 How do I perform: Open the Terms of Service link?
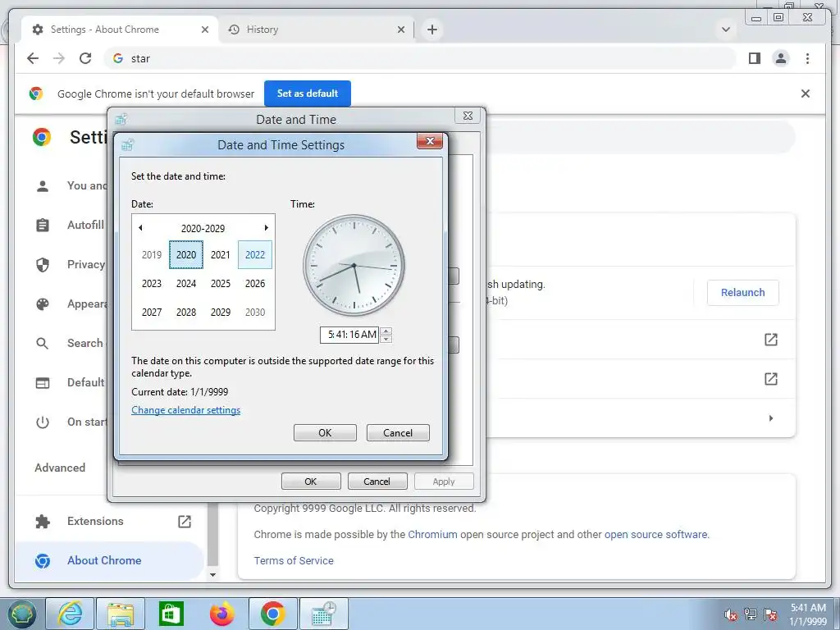pyautogui.click(x=294, y=561)
